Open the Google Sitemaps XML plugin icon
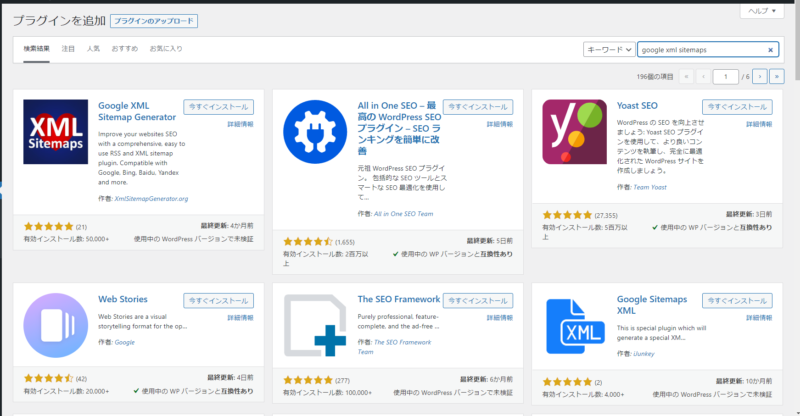The image size is (800, 416). (574, 325)
